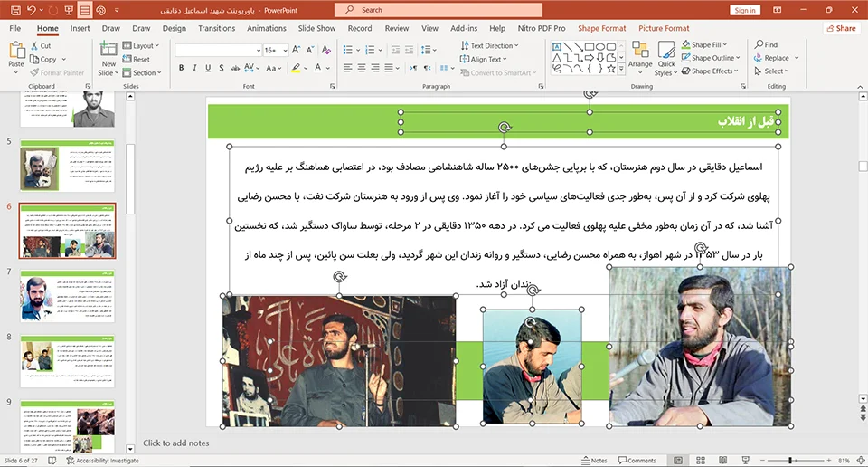The width and height of the screenshot is (868, 467).
Task: Adjust the zoom slider handle
Action: (x=790, y=461)
